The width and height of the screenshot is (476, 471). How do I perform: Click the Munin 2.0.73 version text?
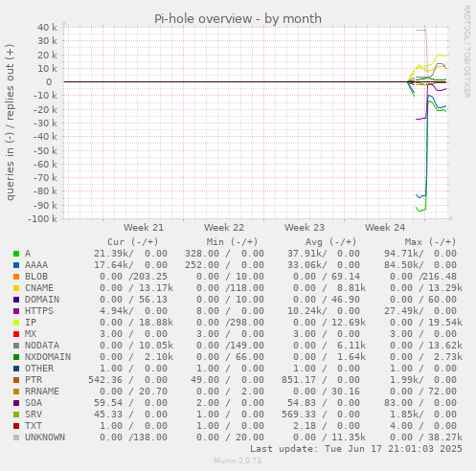(238, 460)
